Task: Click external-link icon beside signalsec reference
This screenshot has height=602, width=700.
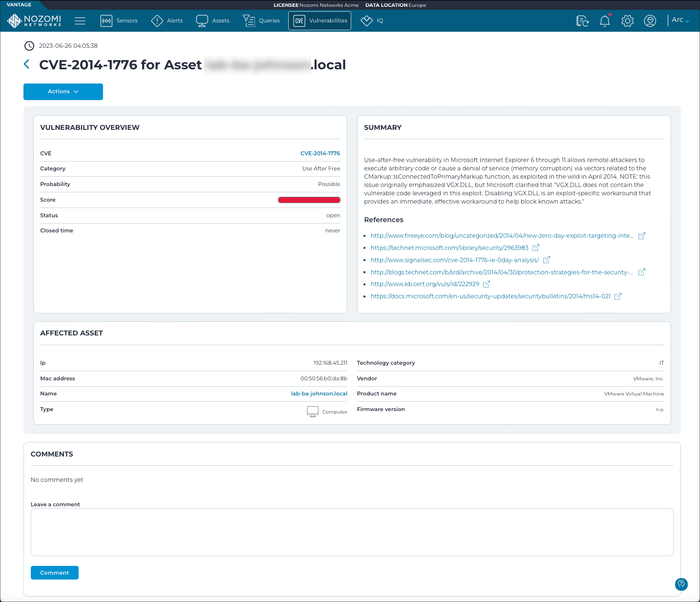Action: pos(547,260)
